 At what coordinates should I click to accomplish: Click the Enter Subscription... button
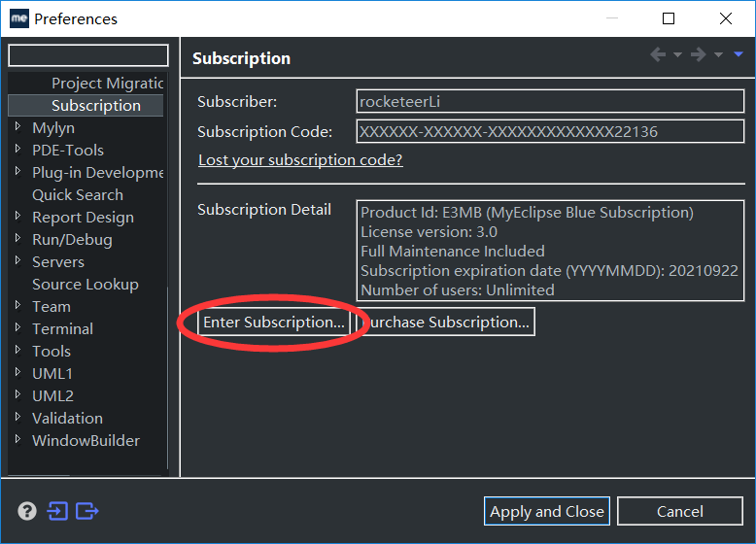tap(273, 322)
